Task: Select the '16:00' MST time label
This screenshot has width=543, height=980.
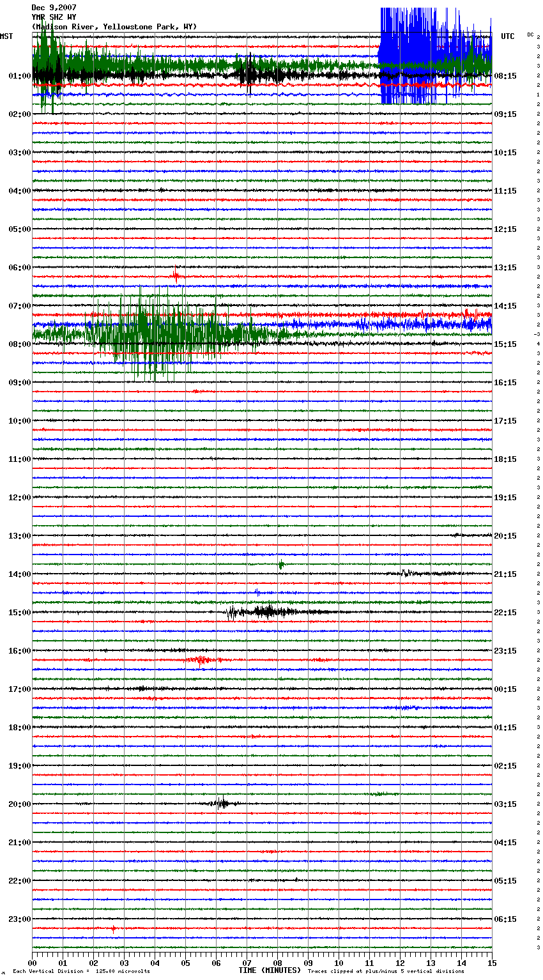Action: pos(20,651)
